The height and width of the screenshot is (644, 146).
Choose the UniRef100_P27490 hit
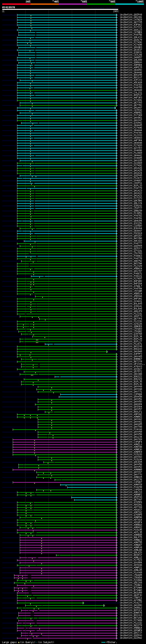(x=131, y=42)
